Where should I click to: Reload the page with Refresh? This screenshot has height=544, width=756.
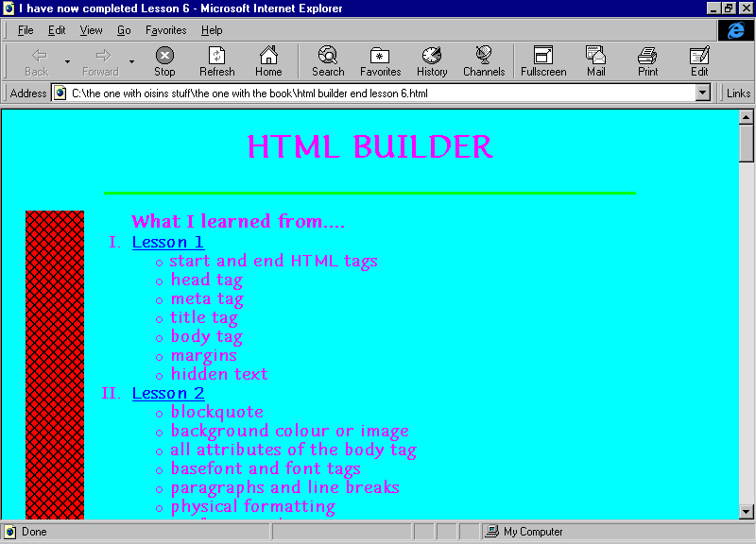tap(217, 61)
